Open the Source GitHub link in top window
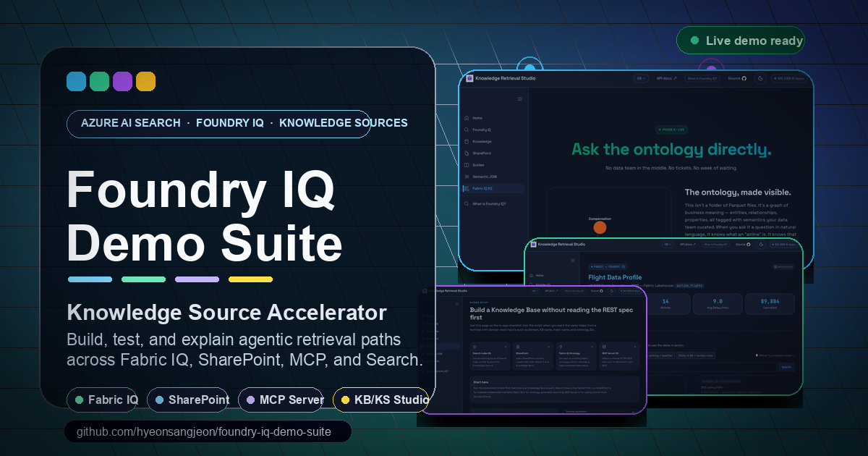Image resolution: width=868 pixels, height=456 pixels. pos(737,78)
